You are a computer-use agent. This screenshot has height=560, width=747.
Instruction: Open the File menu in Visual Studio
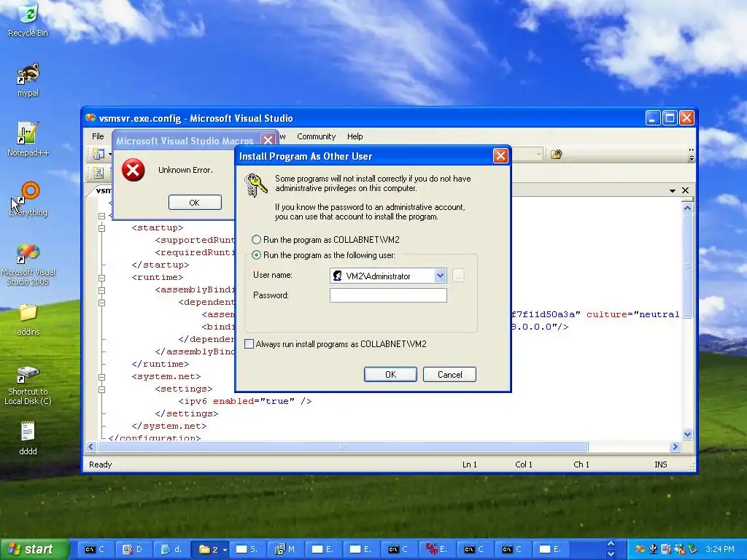click(98, 136)
